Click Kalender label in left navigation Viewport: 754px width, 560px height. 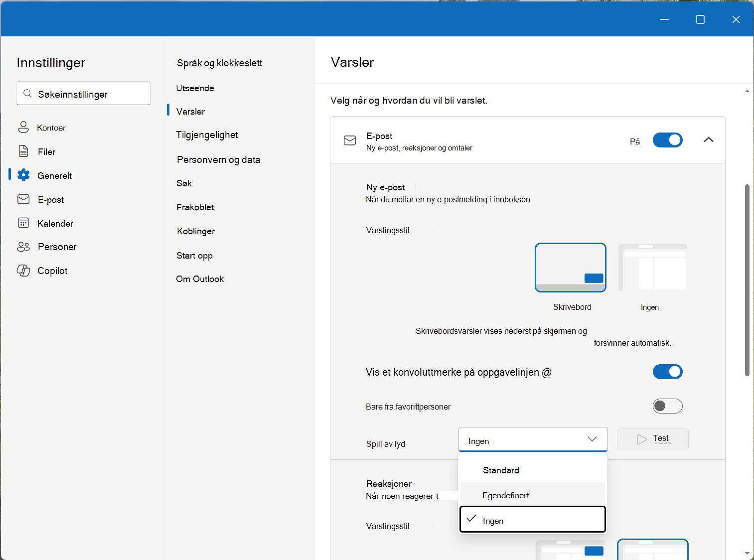(55, 224)
